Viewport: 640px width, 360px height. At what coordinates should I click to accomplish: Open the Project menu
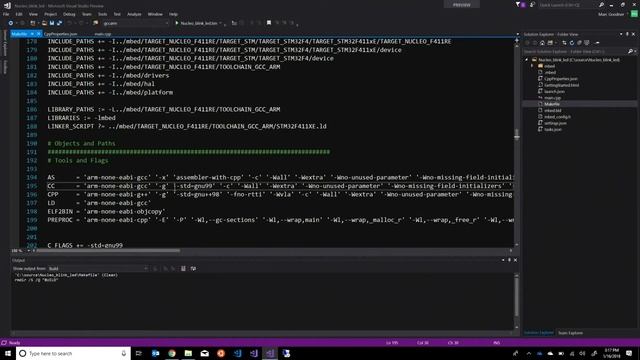pos(51,14)
